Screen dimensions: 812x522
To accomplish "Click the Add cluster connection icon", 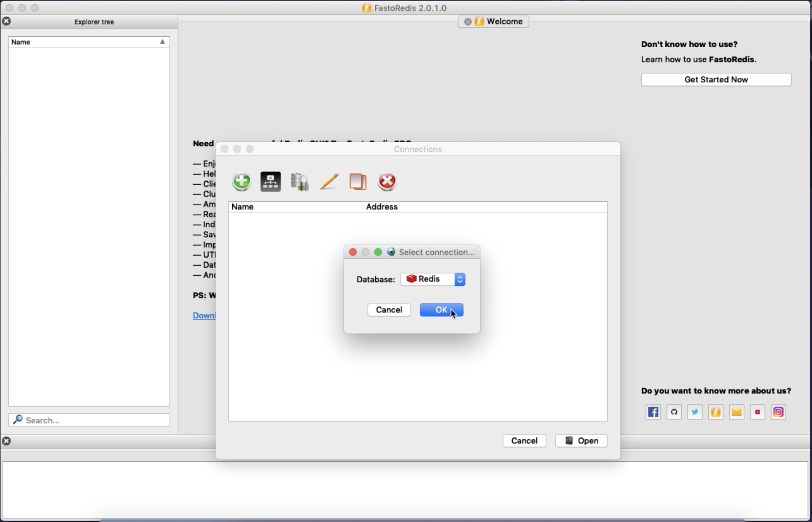I will click(x=271, y=182).
